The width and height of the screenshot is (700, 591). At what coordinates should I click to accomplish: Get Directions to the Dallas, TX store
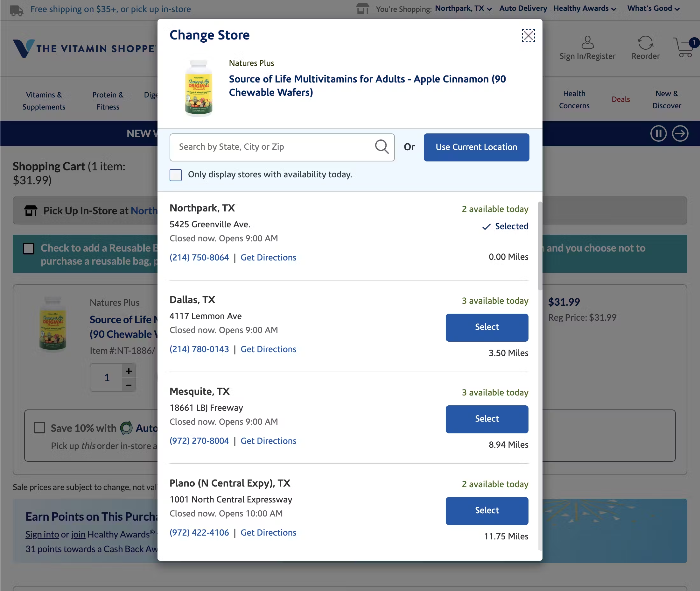(x=268, y=349)
